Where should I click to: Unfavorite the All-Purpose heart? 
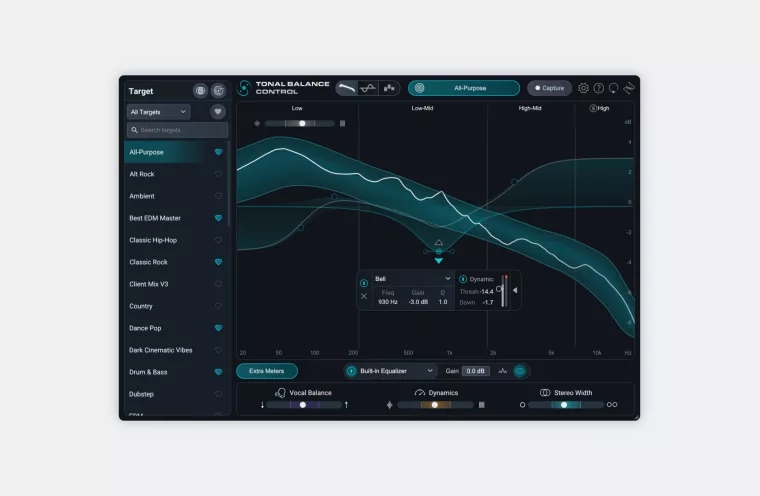pyautogui.click(x=218, y=152)
